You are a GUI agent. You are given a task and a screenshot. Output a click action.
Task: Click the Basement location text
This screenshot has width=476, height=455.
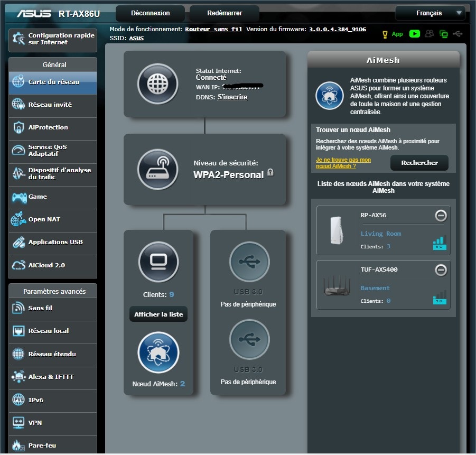[x=375, y=288]
